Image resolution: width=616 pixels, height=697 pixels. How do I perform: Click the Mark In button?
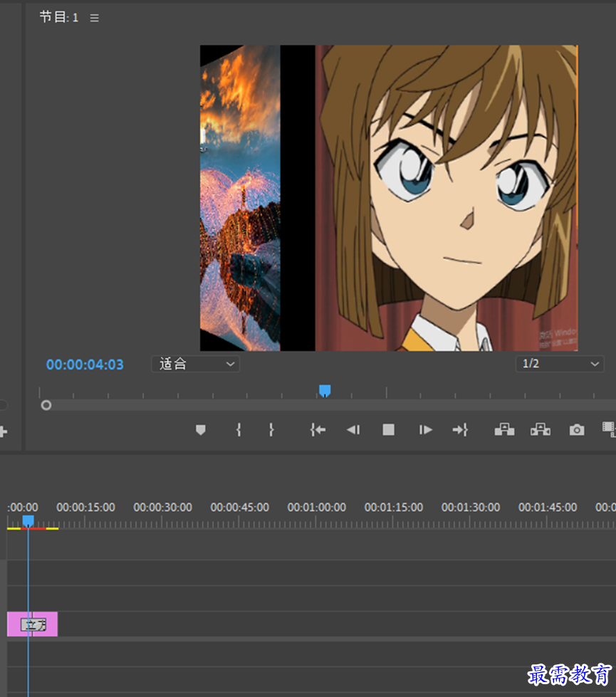239,430
